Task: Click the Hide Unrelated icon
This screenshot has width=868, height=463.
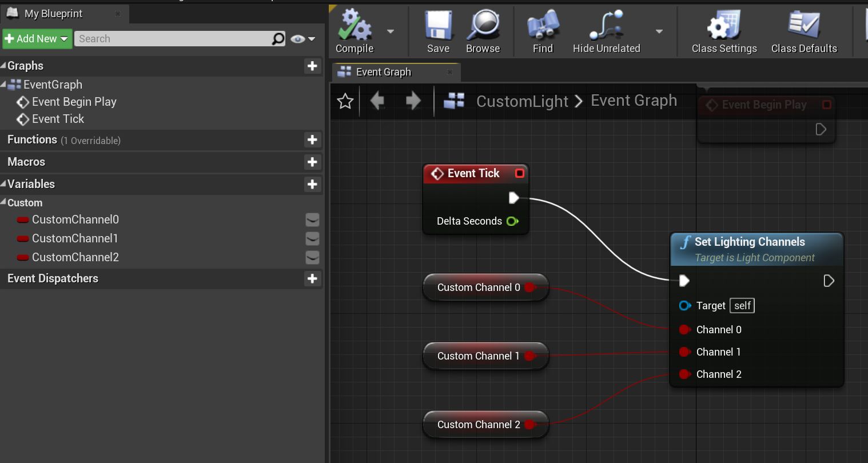Action: click(x=606, y=26)
